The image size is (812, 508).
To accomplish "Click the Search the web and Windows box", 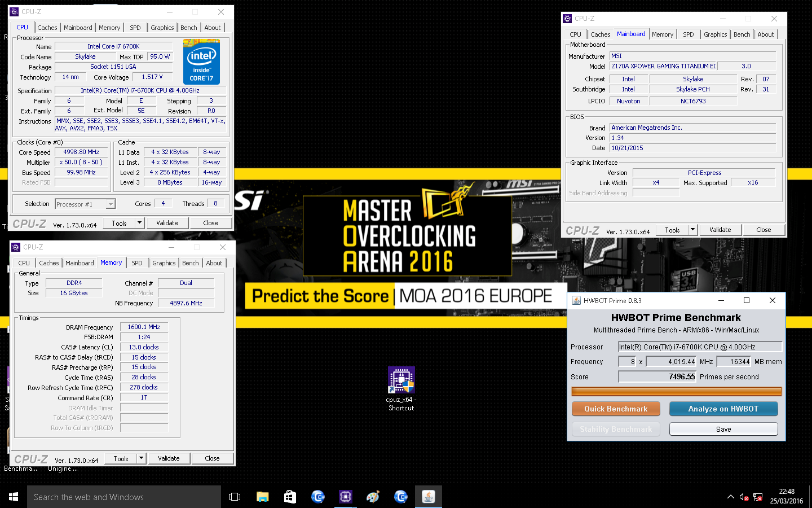I will click(x=124, y=497).
